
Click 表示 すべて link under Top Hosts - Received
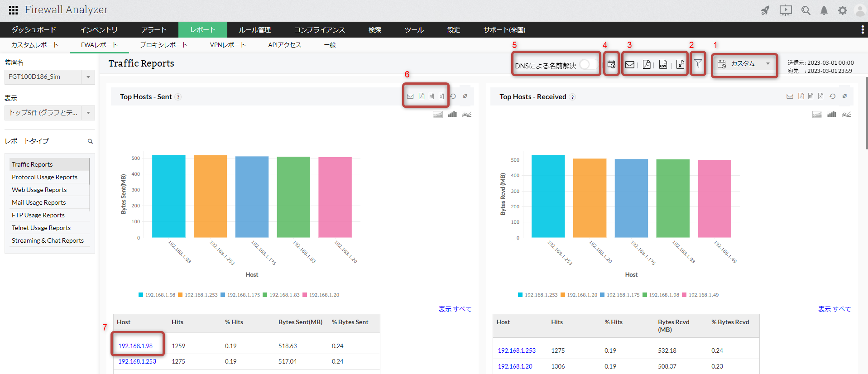point(834,309)
